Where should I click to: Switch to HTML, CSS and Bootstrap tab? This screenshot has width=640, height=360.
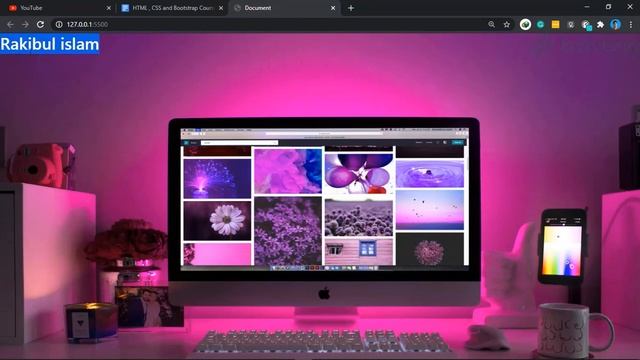pyautogui.click(x=171, y=8)
